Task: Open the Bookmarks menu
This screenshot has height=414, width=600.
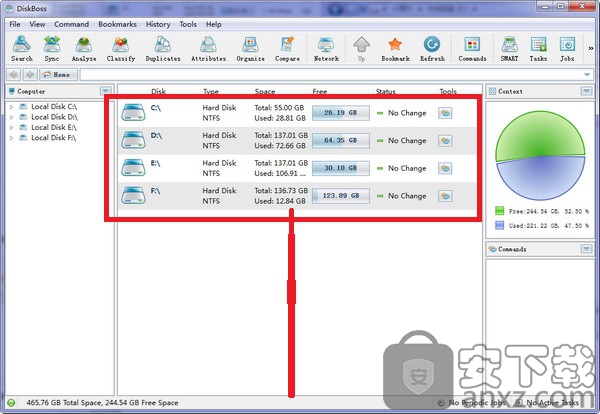Action: coord(117,24)
